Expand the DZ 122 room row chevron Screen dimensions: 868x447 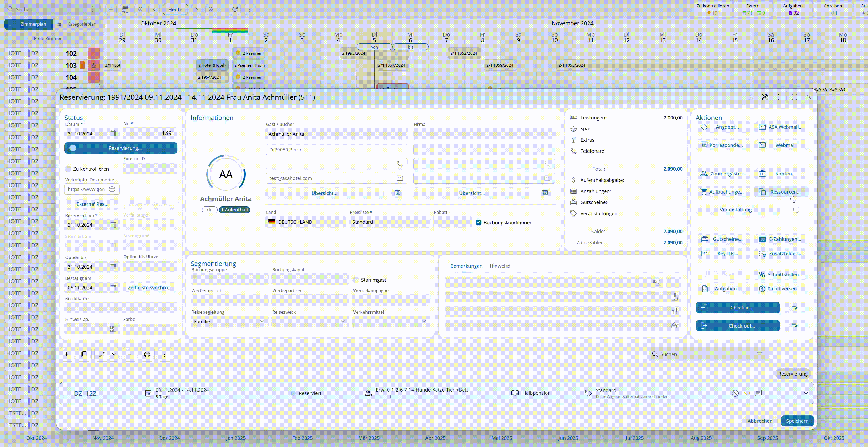coord(806,393)
